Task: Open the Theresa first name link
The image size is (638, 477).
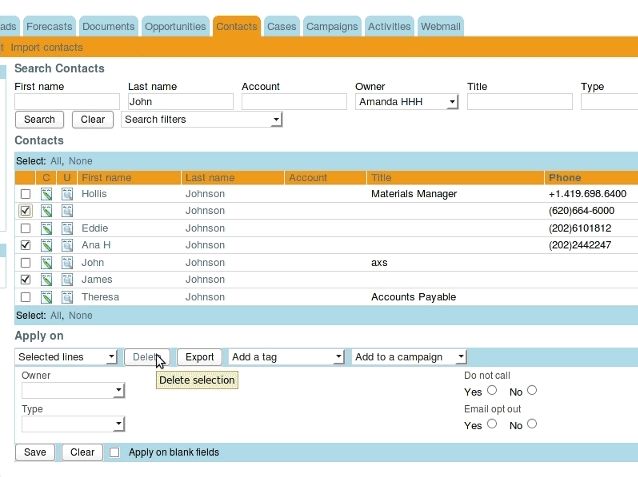Action: (x=100, y=297)
